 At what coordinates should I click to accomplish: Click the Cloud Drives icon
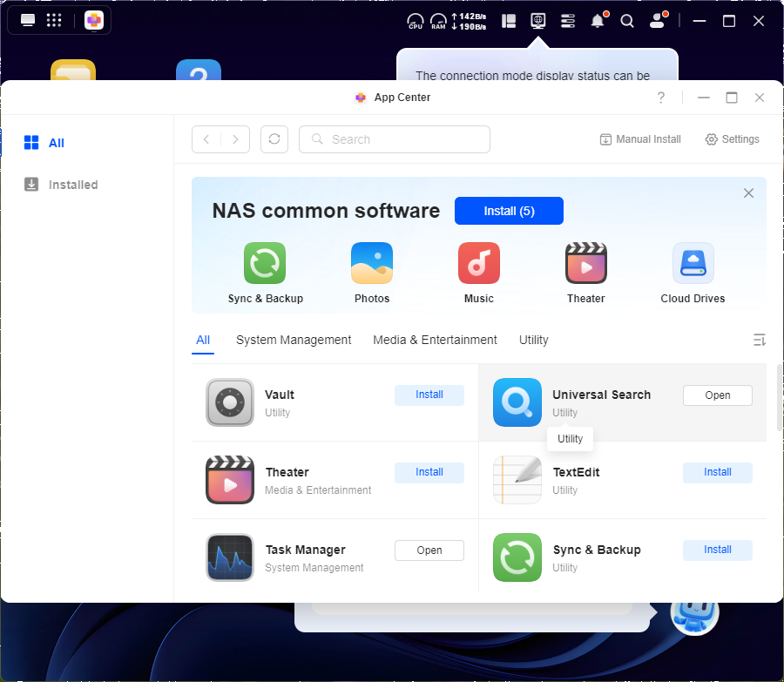pos(693,263)
